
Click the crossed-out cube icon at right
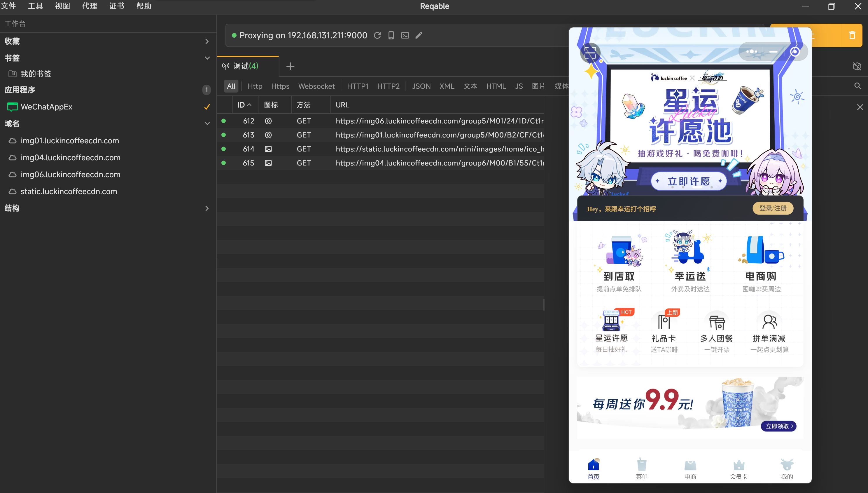tap(857, 66)
